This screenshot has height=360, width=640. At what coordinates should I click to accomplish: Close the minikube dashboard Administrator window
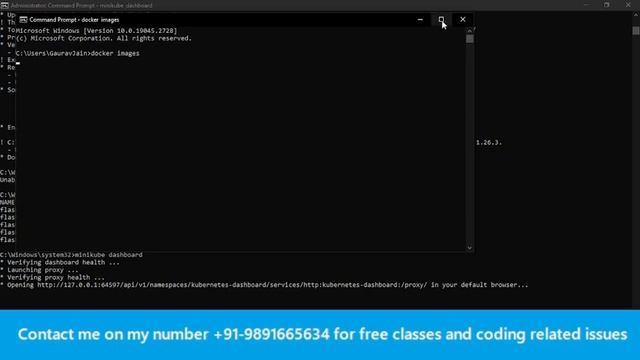pos(628,5)
